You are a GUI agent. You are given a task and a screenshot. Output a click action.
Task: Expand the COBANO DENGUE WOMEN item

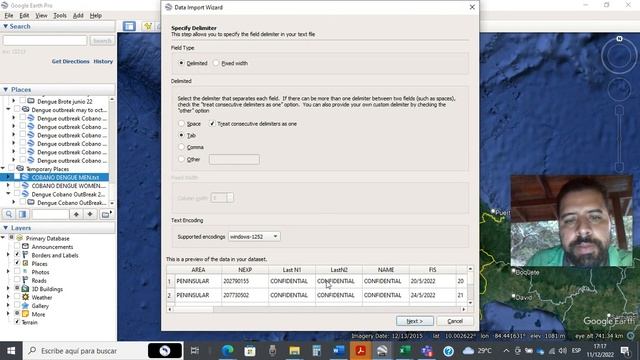pyautogui.click(x=8, y=186)
